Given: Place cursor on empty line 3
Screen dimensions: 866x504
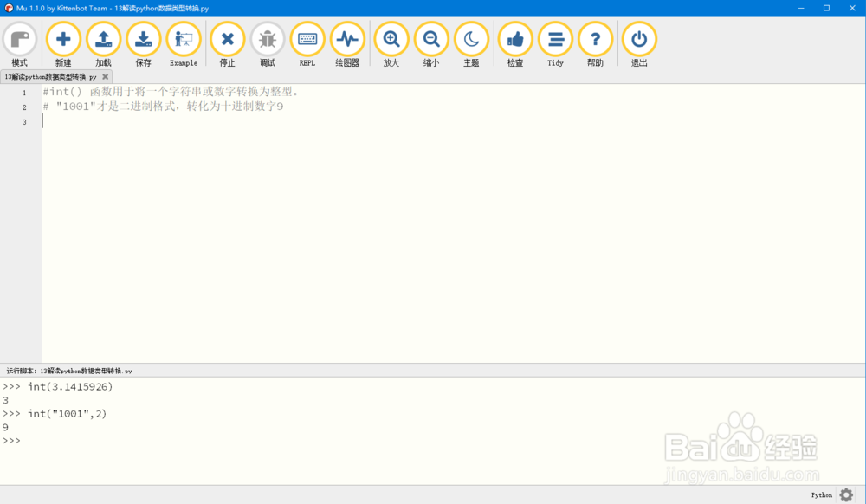Looking at the screenshot, I should point(453,121).
